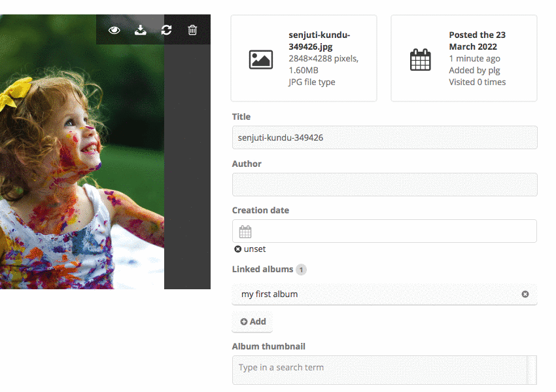This screenshot has width=556, height=392.
Task: Click the Posted the 23 March 2022 text
Action: [x=477, y=41]
